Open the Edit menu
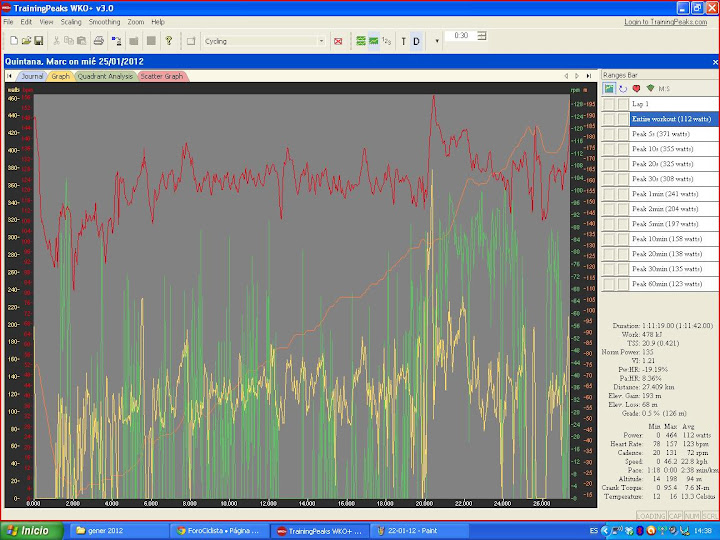720x540 pixels. (x=26, y=22)
